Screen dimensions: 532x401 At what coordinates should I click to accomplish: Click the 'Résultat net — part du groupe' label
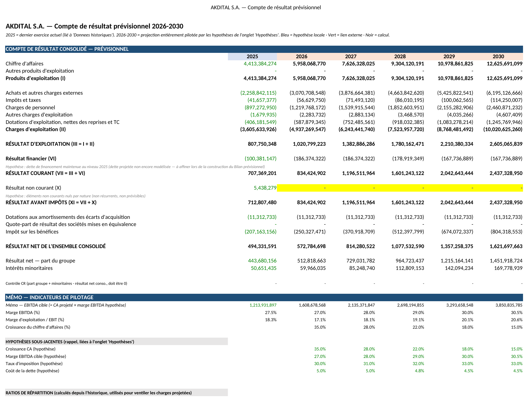40,261
